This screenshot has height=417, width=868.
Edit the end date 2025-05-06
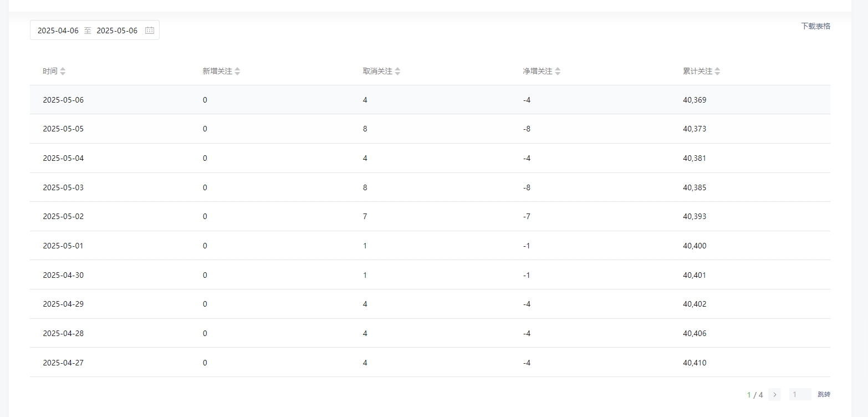[x=117, y=30]
